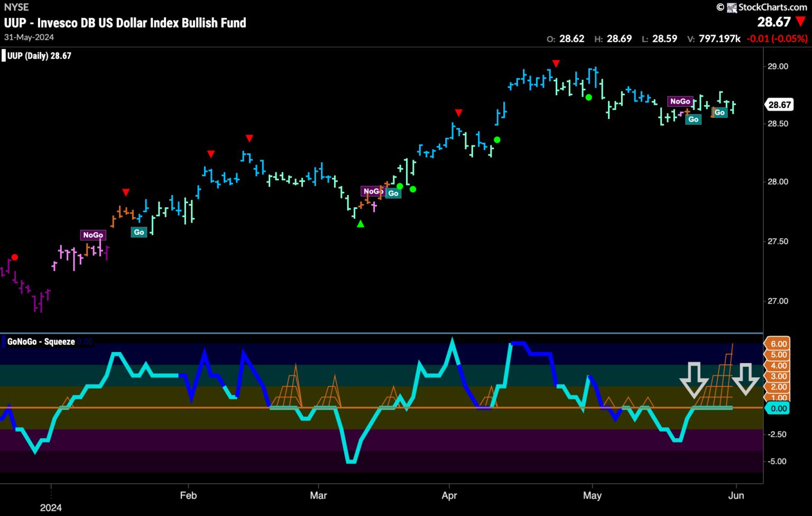Click the red triangle above the early-April peak
The image size is (812, 516).
459,113
